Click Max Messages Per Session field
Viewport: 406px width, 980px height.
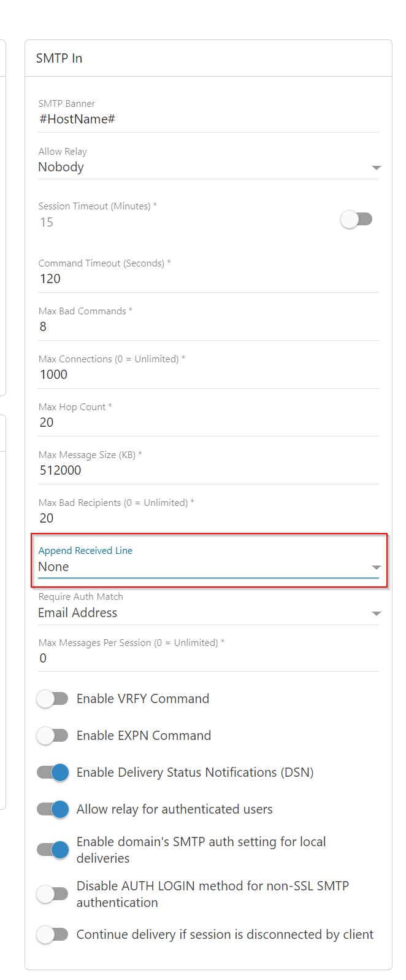[209, 658]
